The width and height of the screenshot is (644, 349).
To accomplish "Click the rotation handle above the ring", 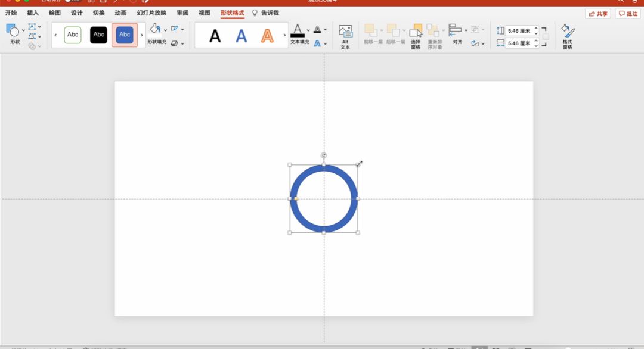I will coord(324,155).
